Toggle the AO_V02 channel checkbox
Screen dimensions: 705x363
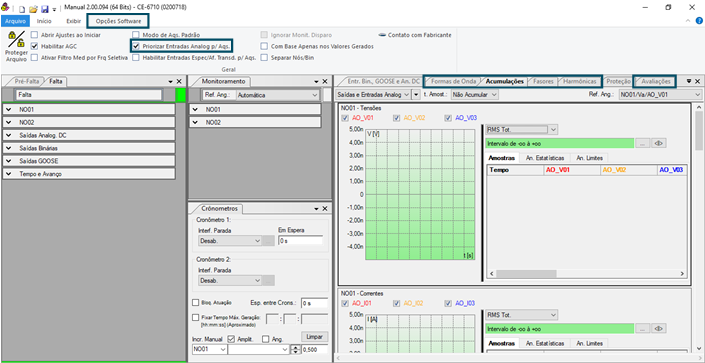pos(396,118)
